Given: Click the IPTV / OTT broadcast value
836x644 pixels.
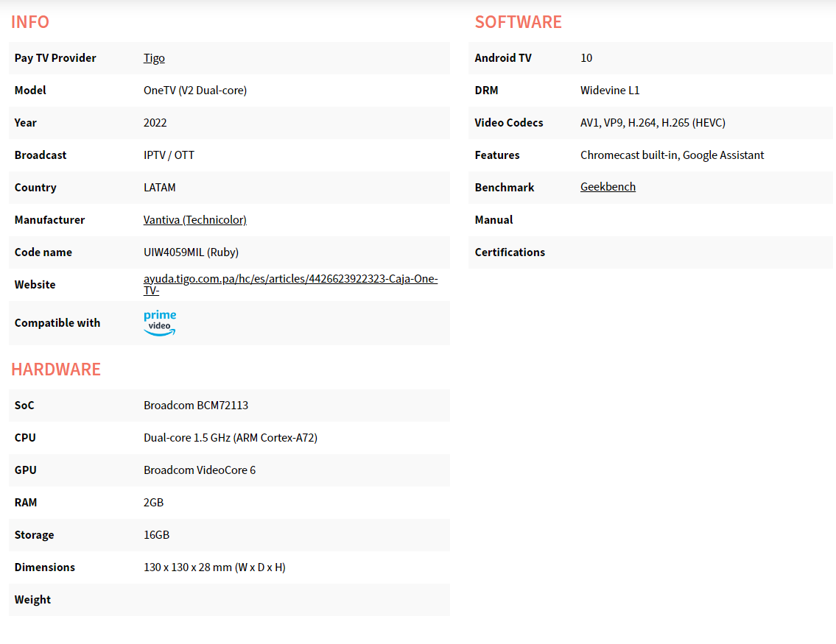Looking at the screenshot, I should [x=169, y=155].
